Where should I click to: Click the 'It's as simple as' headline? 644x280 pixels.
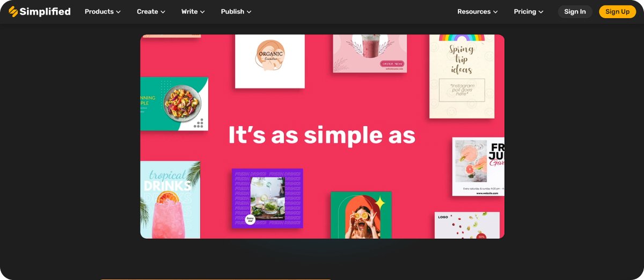[x=322, y=135]
